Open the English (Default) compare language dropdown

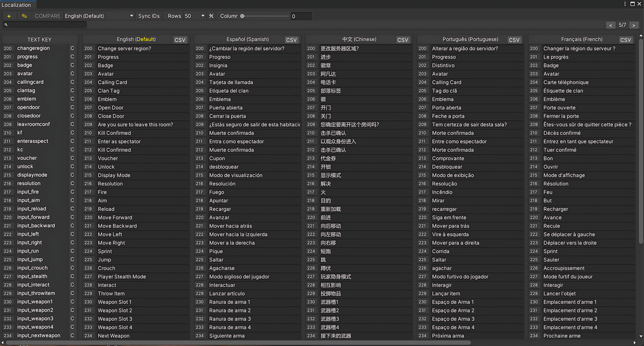[99, 16]
